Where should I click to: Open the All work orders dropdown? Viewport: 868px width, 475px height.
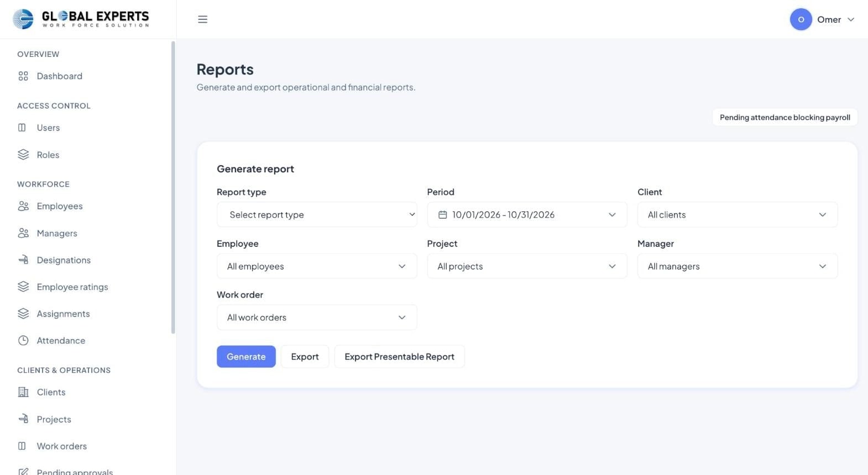pyautogui.click(x=317, y=318)
